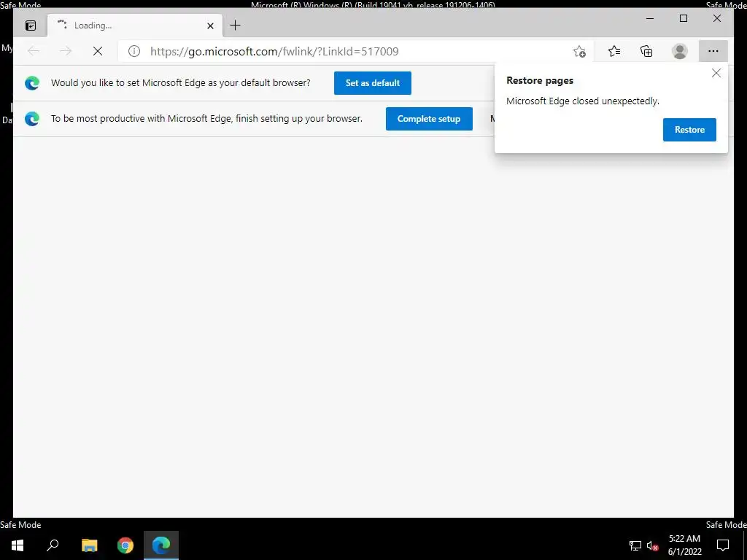The image size is (747, 560).
Task: Click Set as default button
Action: (373, 83)
